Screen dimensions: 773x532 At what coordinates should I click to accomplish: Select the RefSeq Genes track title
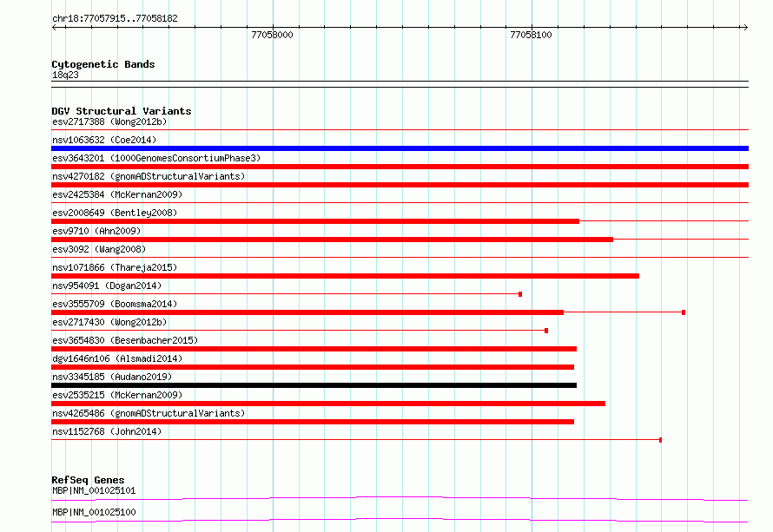click(88, 480)
